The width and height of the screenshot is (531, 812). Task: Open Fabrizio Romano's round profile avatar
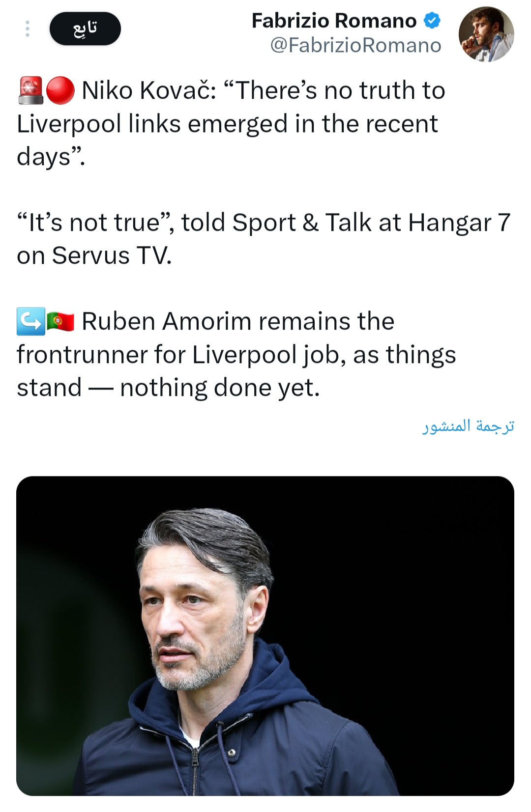[x=486, y=34]
